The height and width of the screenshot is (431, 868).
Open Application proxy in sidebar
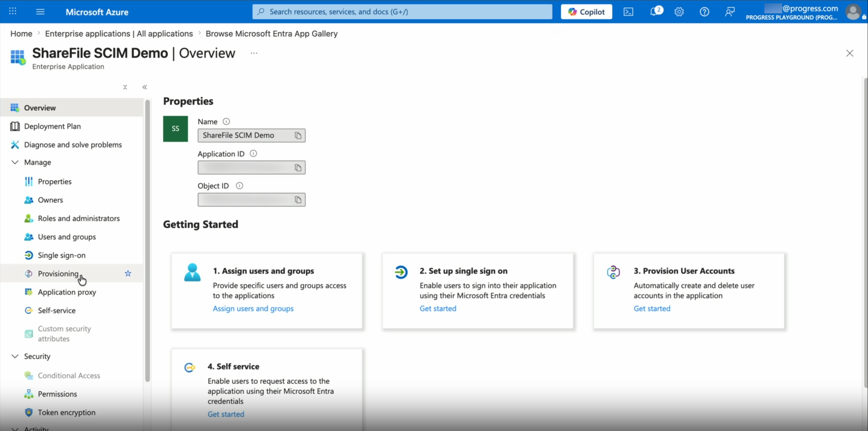71,292
